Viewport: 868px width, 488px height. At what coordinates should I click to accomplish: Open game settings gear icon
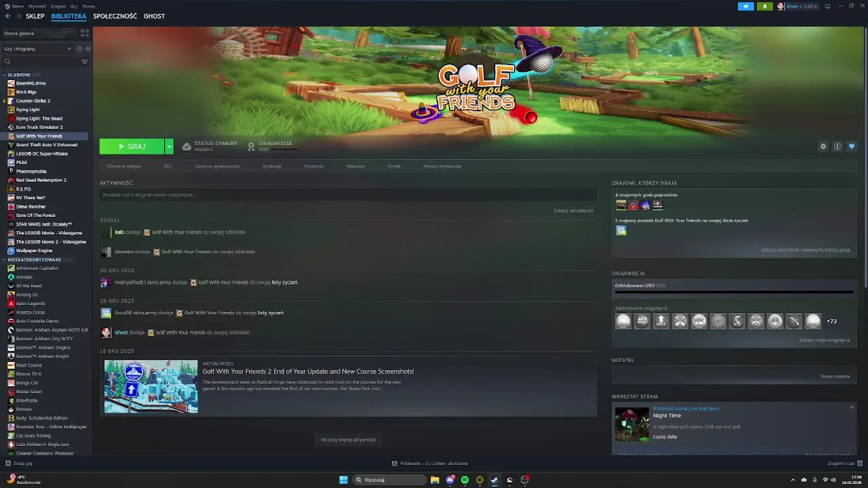[823, 146]
